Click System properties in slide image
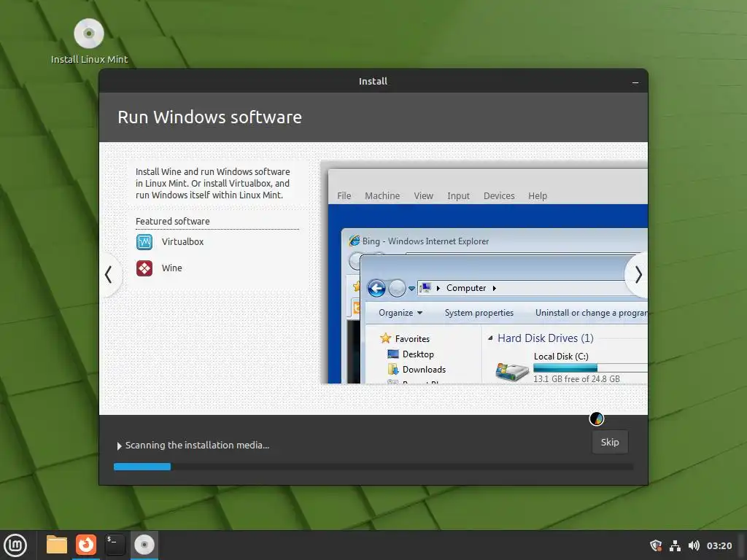 click(x=479, y=313)
